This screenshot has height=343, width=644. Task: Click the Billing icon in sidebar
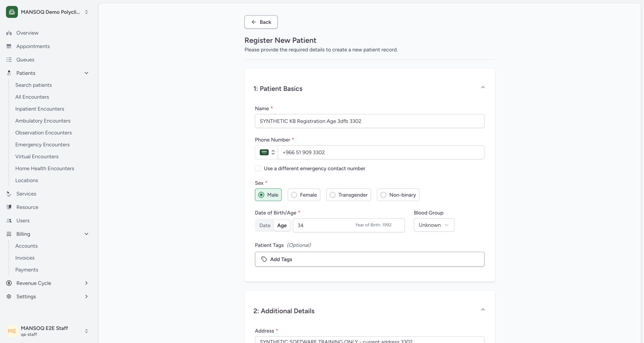pos(9,234)
